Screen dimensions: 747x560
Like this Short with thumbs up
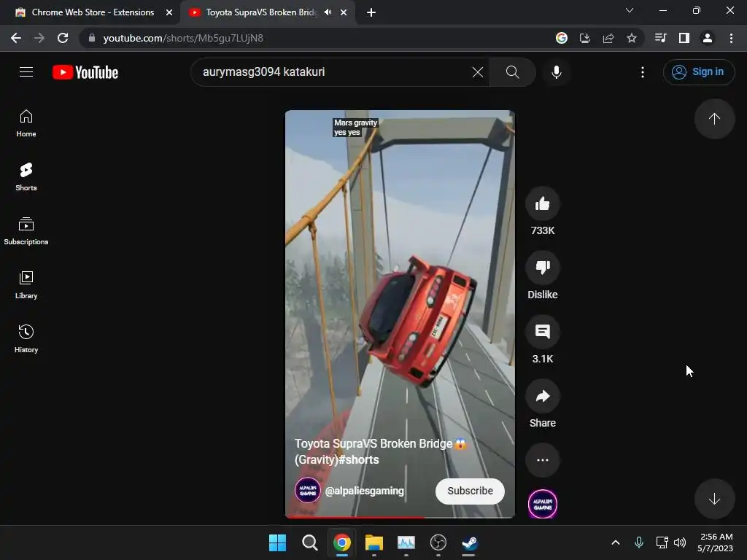542,204
